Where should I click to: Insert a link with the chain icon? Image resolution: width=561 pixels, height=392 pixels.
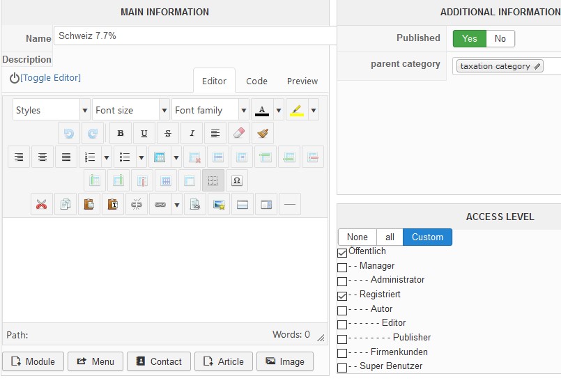click(160, 205)
